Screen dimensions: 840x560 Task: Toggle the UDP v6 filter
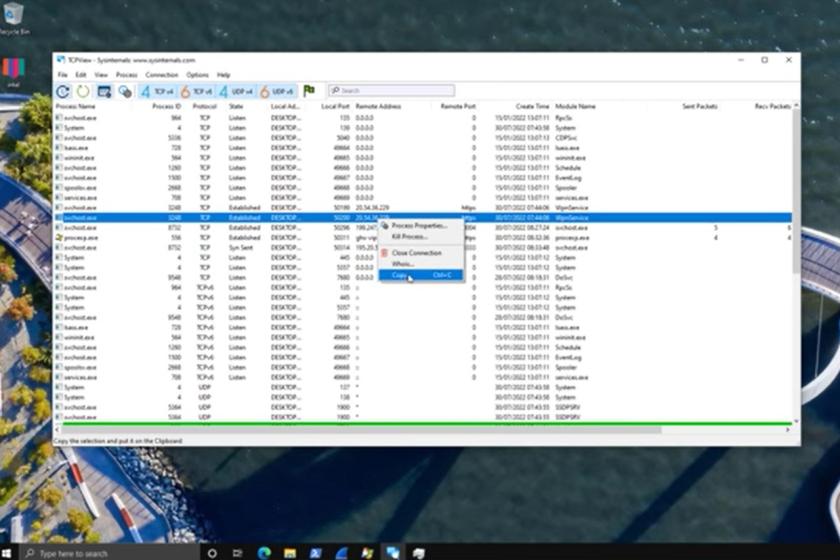click(x=277, y=92)
